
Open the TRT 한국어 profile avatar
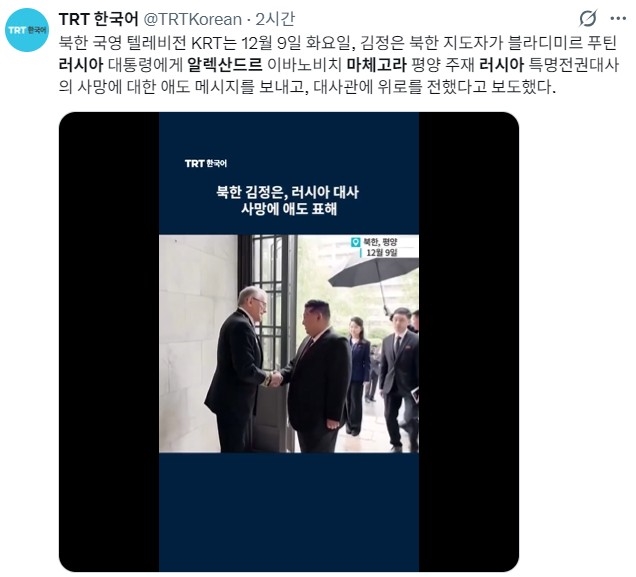click(27, 30)
